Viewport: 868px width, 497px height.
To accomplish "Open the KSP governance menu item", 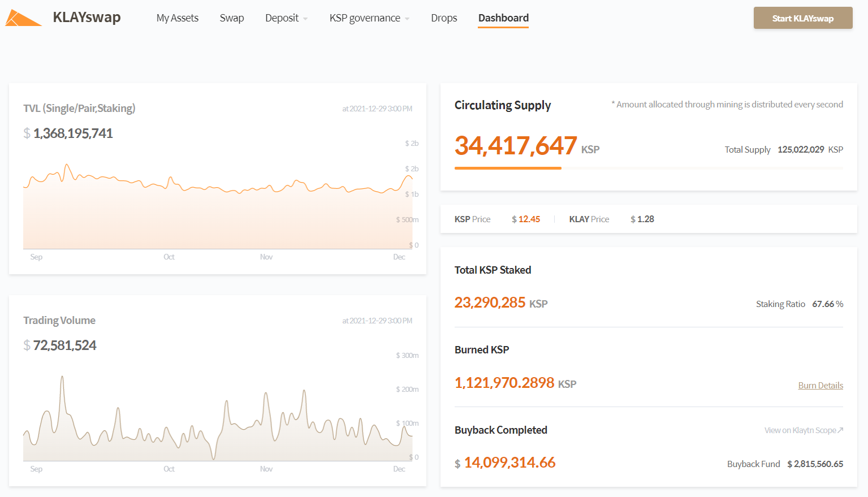I will 365,18.
